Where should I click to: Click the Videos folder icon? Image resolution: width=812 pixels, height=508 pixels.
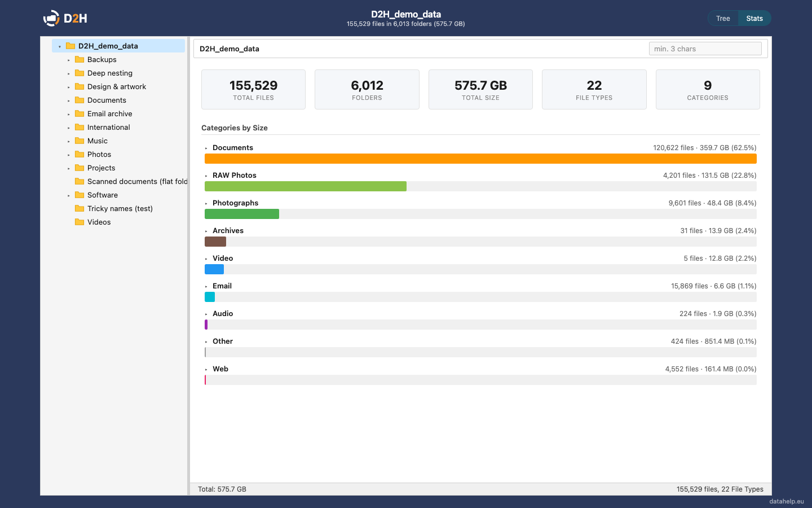pos(80,222)
